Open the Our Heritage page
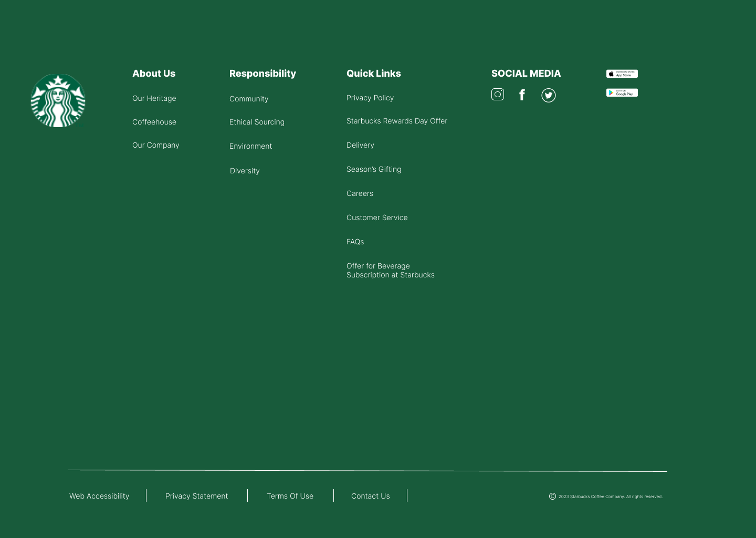Screen dimensions: 756x538 click(x=154, y=98)
